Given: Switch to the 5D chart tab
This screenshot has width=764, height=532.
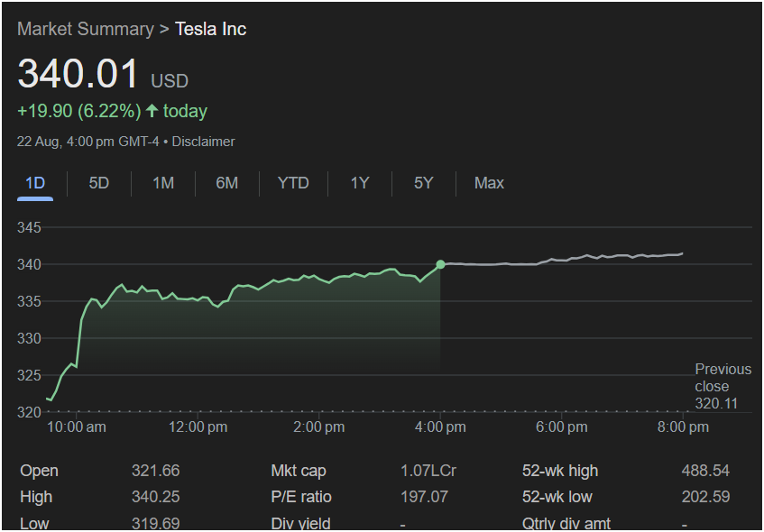Looking at the screenshot, I should [99, 183].
